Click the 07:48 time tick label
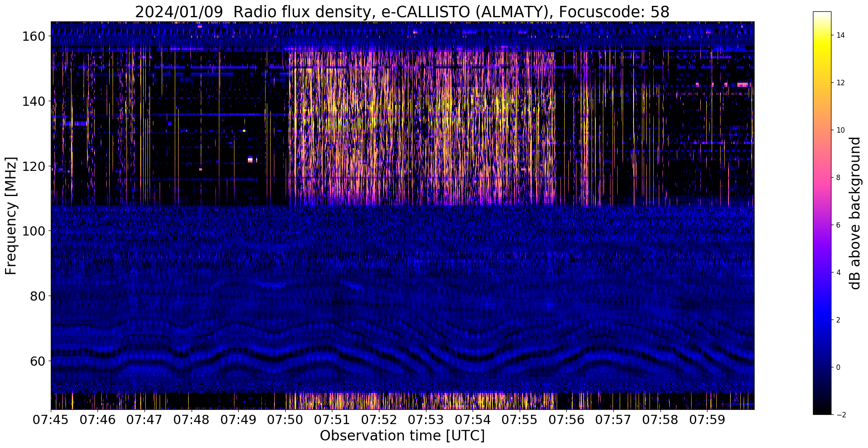Screen dimensions: 868x448 (x=192, y=419)
